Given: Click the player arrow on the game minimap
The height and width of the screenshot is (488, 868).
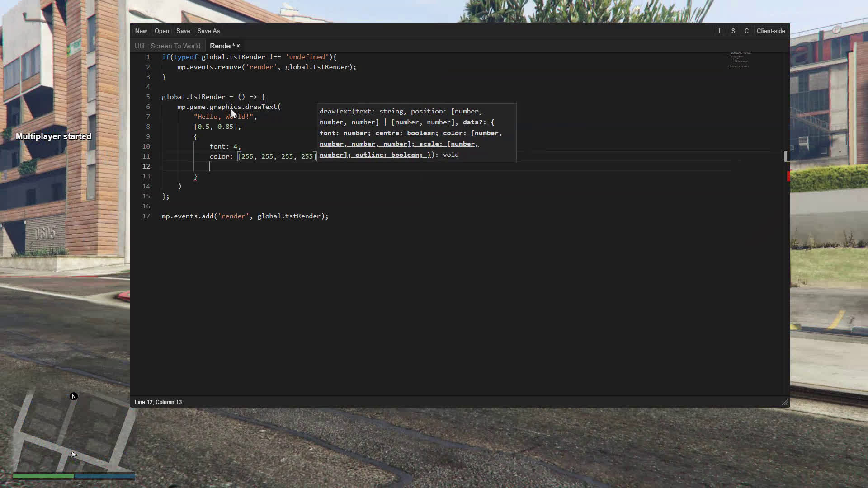Looking at the screenshot, I should click(74, 454).
